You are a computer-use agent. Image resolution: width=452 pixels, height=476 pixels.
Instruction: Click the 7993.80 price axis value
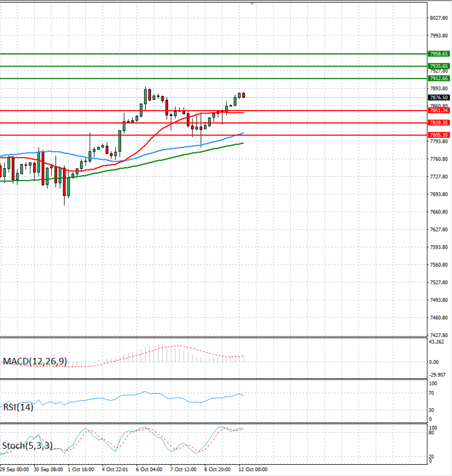tap(438, 35)
